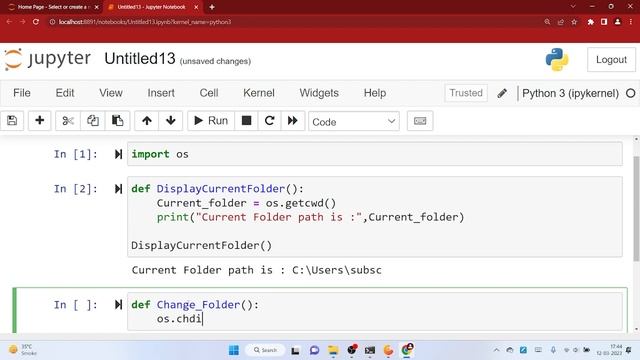Restart kernel and run all cells icon
The width and height of the screenshot is (640, 360).
pyautogui.click(x=293, y=121)
